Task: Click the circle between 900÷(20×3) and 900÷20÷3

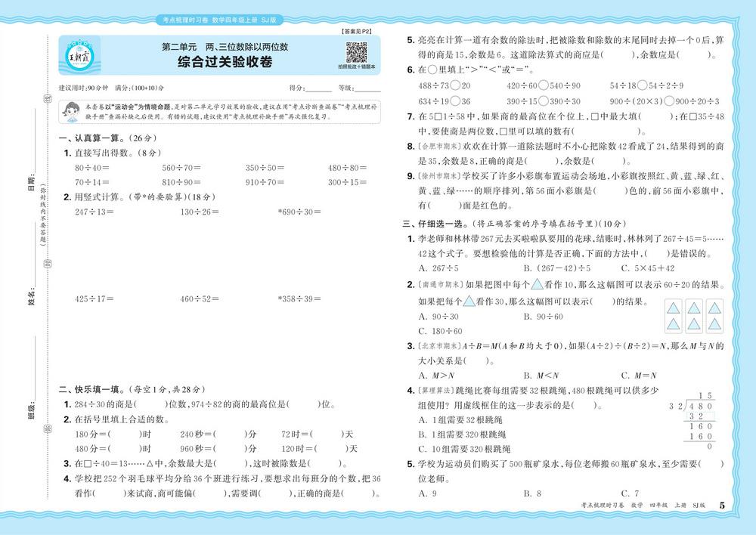Action: pyautogui.click(x=669, y=101)
